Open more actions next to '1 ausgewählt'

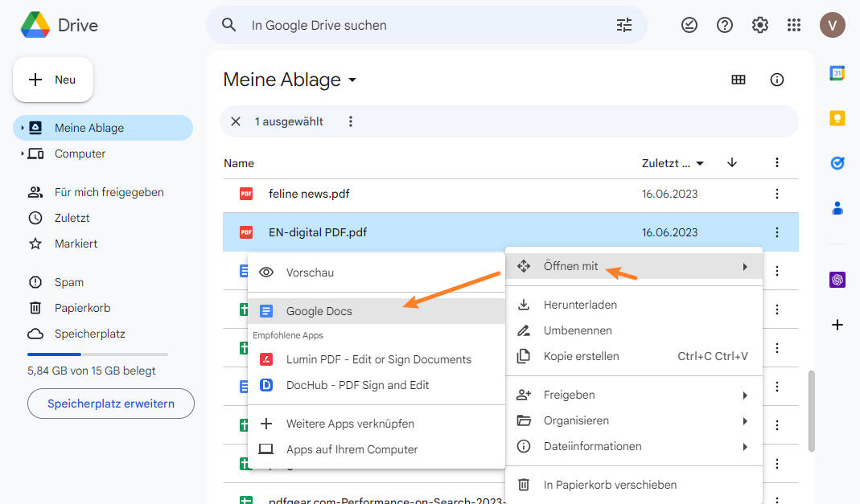[x=351, y=121]
